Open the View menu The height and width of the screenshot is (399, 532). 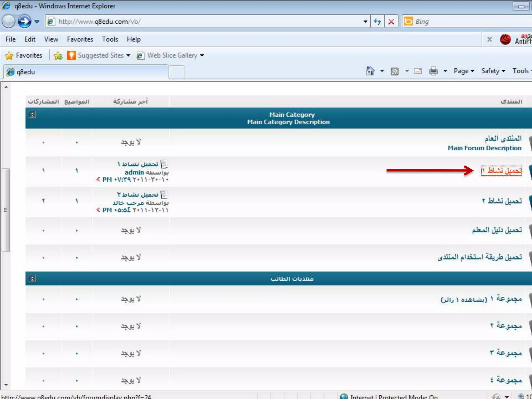coord(51,39)
